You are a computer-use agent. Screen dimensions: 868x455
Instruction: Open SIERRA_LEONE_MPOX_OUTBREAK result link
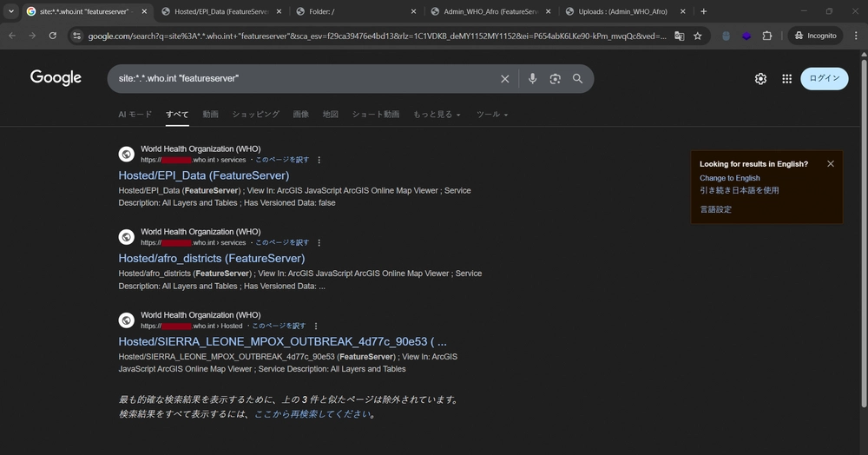(282, 341)
